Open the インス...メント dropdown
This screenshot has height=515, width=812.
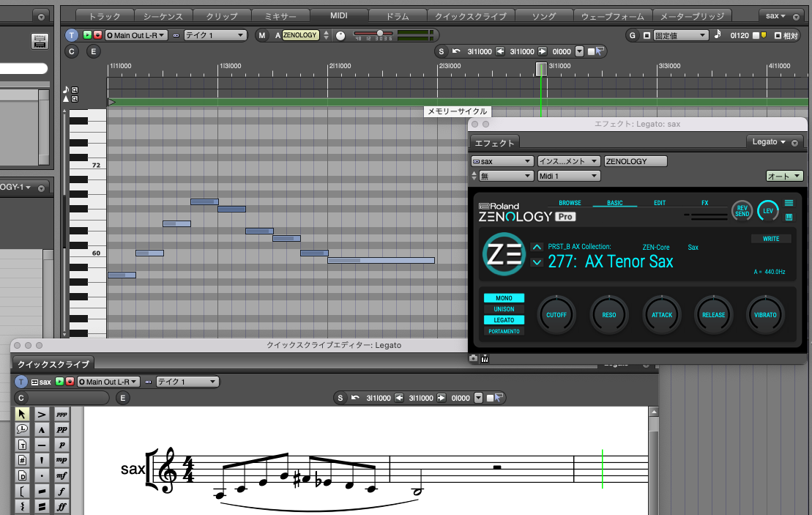pos(569,161)
